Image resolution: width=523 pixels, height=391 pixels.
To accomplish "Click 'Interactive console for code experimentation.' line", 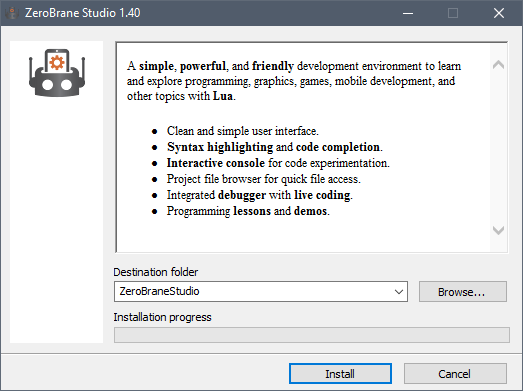I will pyautogui.click(x=278, y=163).
